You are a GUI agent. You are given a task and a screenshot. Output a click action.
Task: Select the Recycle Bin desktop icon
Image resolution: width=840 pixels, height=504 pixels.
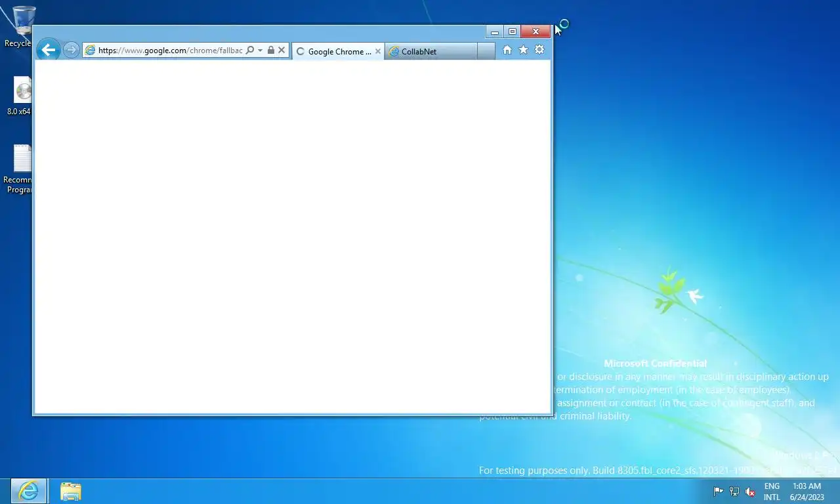[x=18, y=27]
